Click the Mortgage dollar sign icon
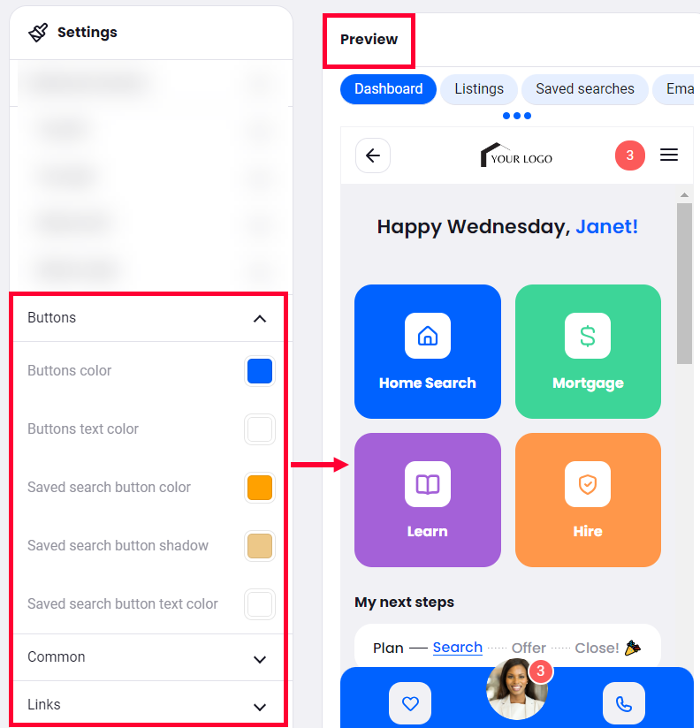 pyautogui.click(x=588, y=336)
